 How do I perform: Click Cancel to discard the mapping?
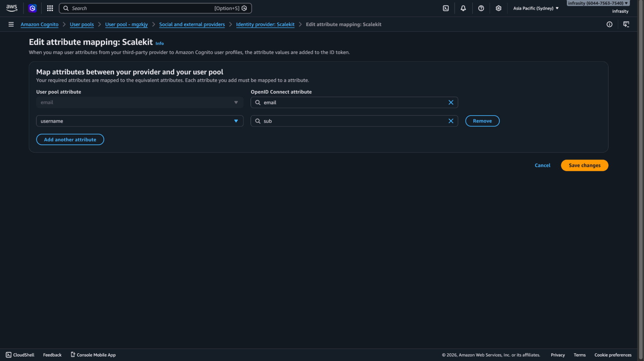(x=542, y=165)
